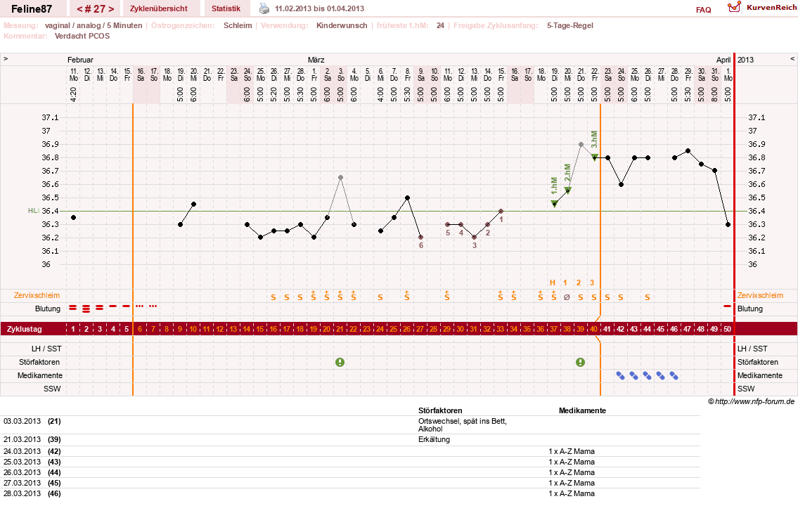Viewport: 798px width, 532px height.
Task: Go to previous cycle with < arrow
Action: (79, 8)
